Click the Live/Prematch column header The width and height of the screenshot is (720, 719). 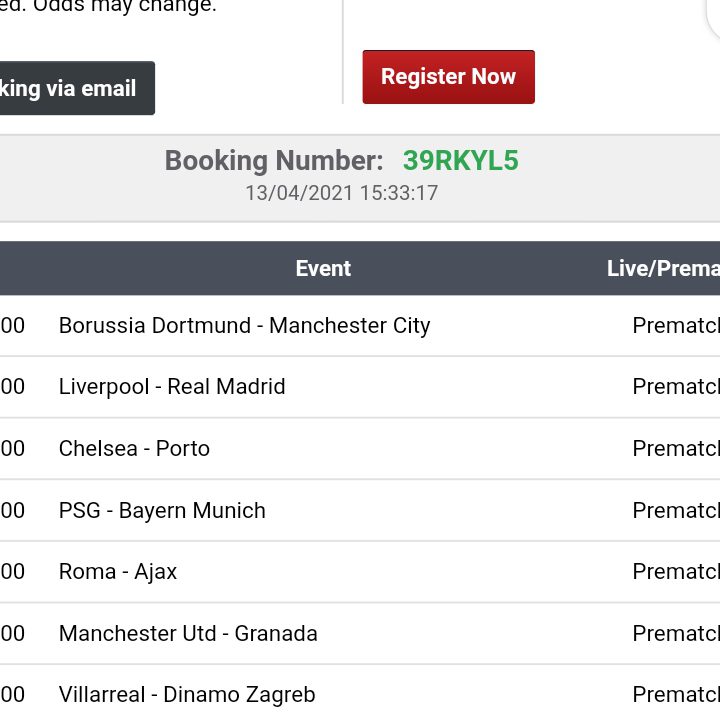point(662,268)
